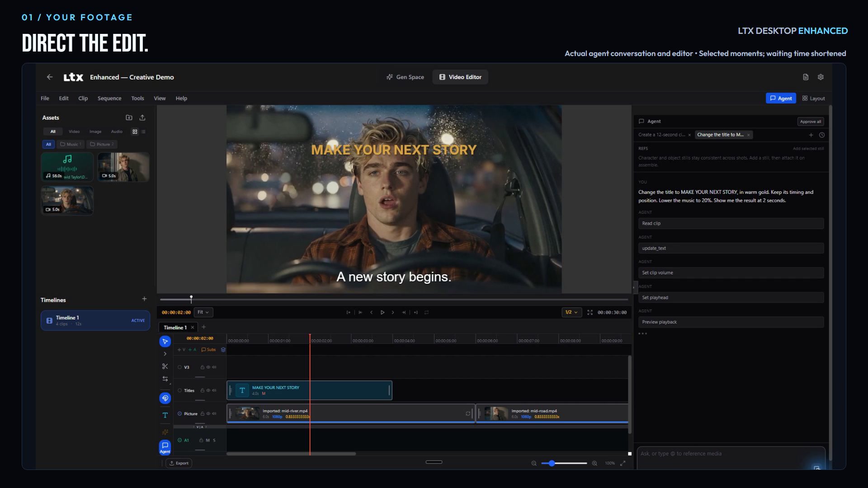Switch assets to grid view
This screenshot has height=488, width=868.
135,131
